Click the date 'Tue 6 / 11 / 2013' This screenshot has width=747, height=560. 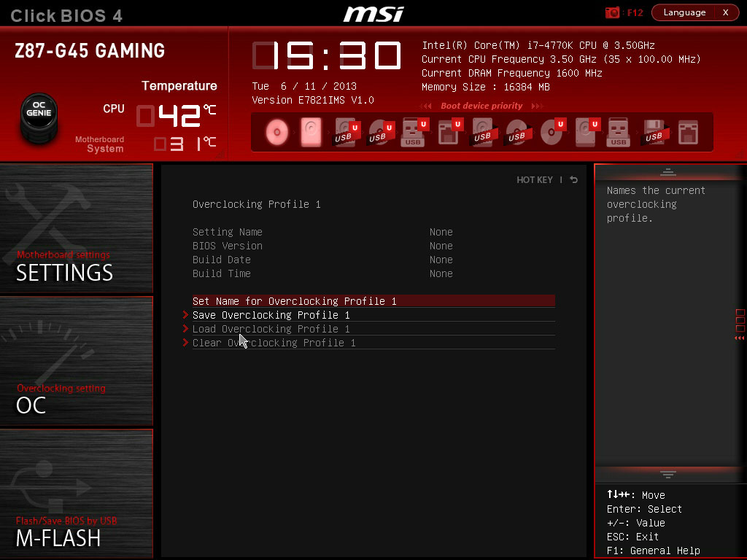point(304,86)
